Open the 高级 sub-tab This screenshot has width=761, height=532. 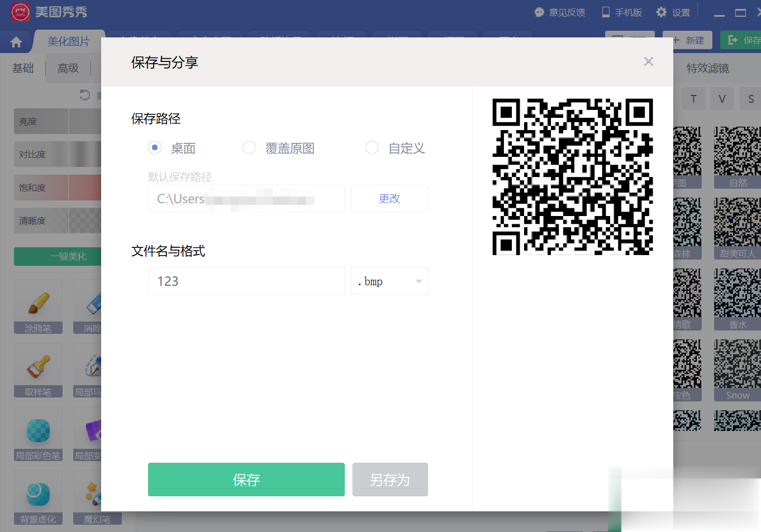point(68,68)
